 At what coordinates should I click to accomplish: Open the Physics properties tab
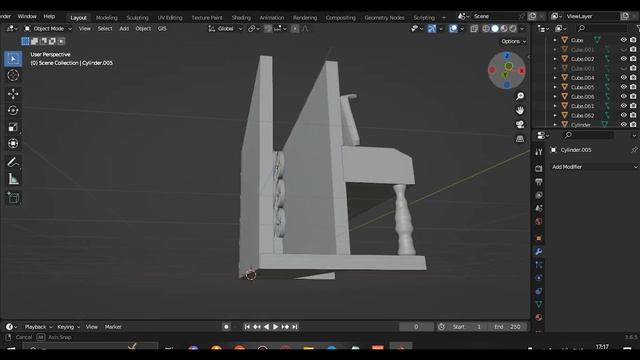[x=539, y=278]
